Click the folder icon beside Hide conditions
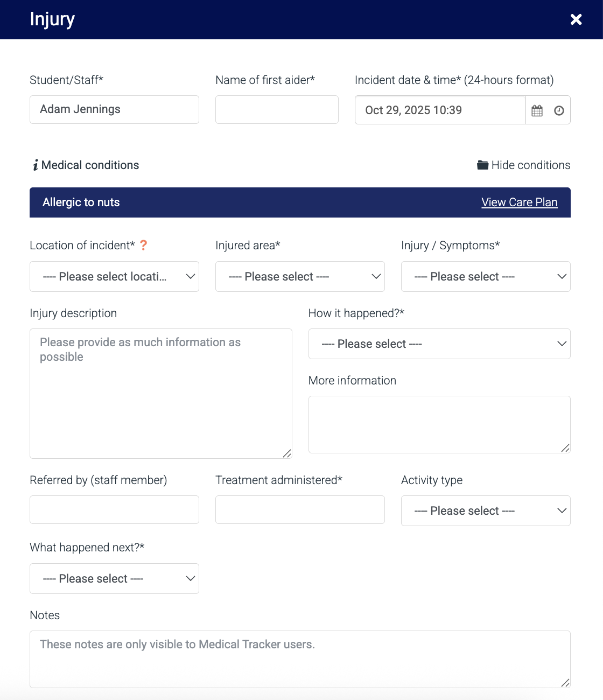Viewport: 603px width, 700px height. coord(482,165)
